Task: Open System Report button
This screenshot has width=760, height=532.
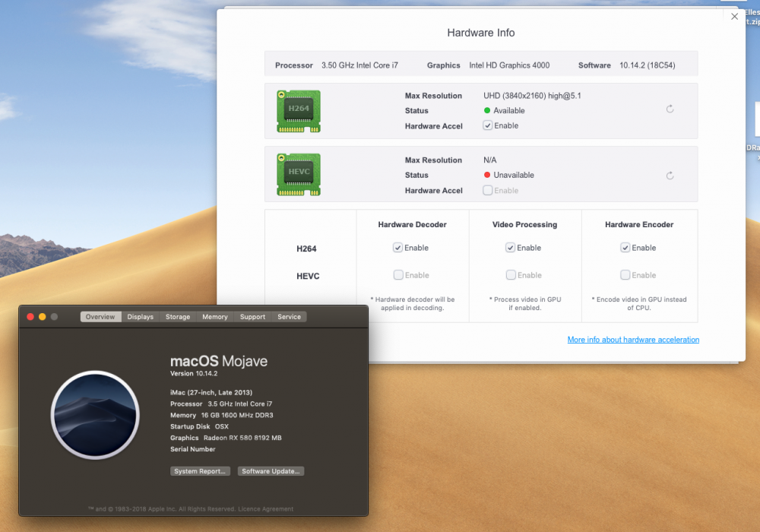Action: point(200,471)
